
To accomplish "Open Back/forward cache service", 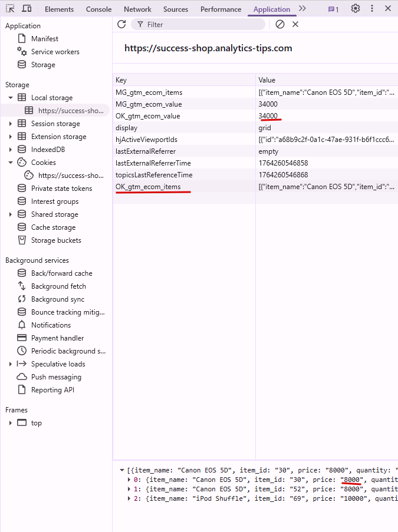I will [x=61, y=273].
